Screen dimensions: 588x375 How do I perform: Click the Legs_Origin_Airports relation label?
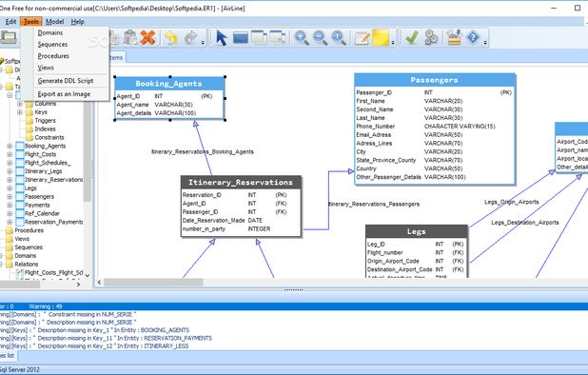[512, 202]
